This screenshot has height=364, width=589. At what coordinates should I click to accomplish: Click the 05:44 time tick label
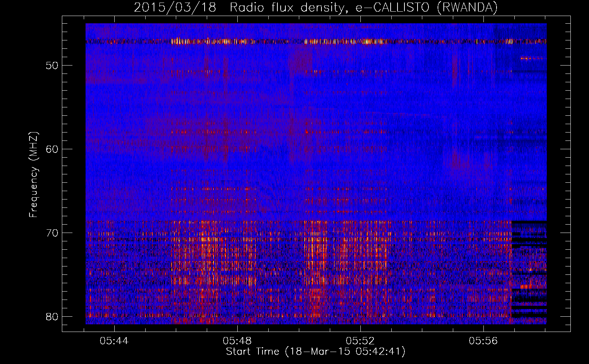(114, 341)
